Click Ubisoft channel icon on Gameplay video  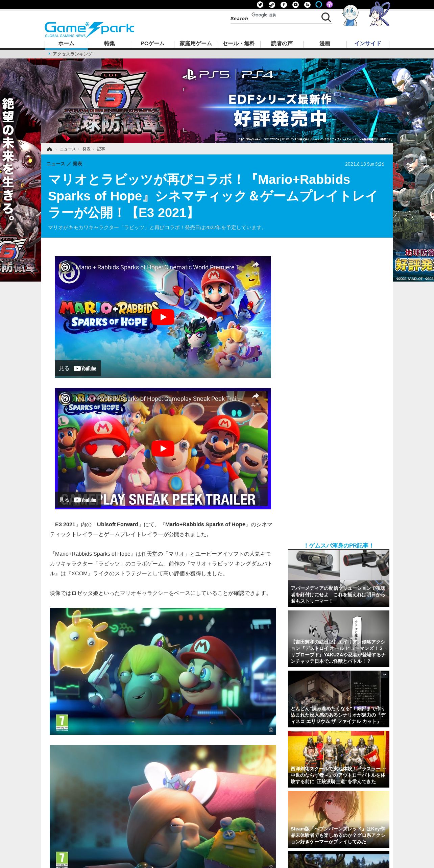[65, 399]
